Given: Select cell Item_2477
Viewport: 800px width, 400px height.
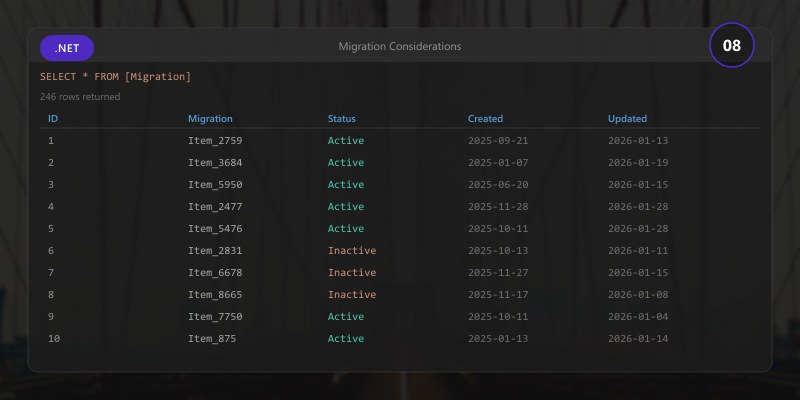Looking at the screenshot, I should point(215,206).
